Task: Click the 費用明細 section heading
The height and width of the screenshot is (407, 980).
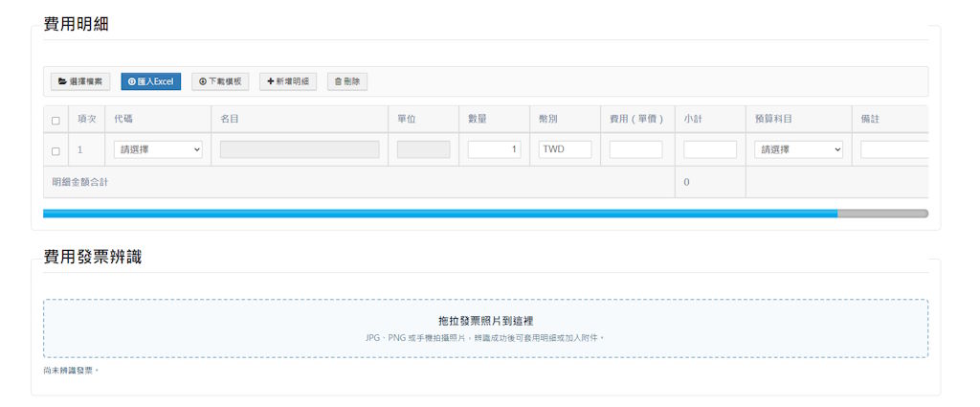Action: pyautogui.click(x=76, y=25)
